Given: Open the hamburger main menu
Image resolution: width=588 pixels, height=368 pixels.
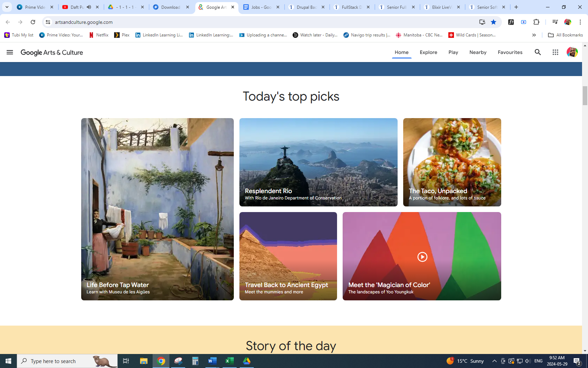Looking at the screenshot, I should coord(10,52).
